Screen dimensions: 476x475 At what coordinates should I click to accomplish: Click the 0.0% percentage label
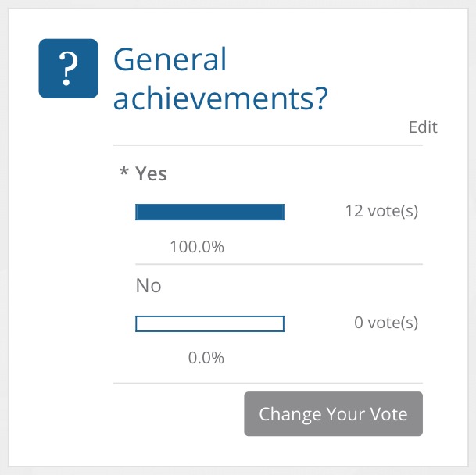click(x=206, y=358)
